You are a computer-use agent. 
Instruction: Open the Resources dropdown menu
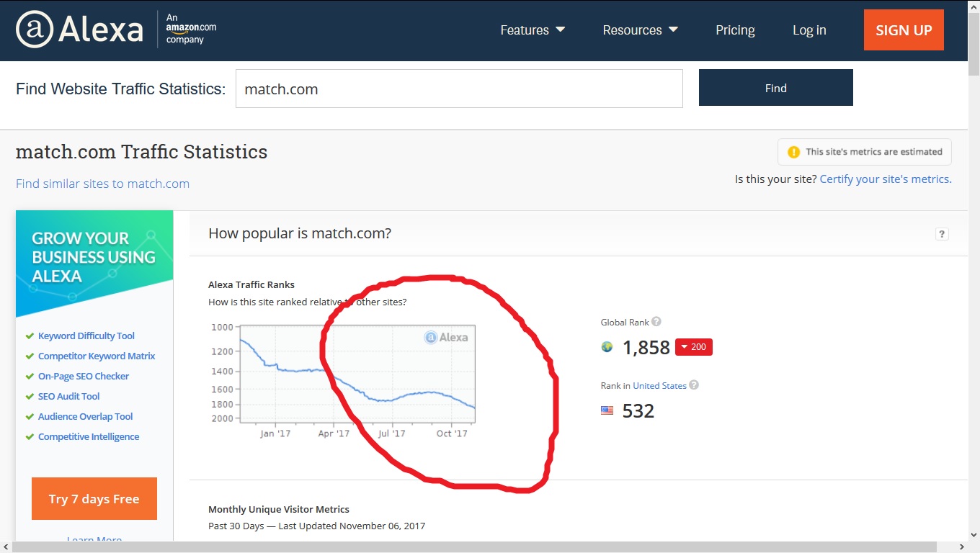(x=641, y=30)
